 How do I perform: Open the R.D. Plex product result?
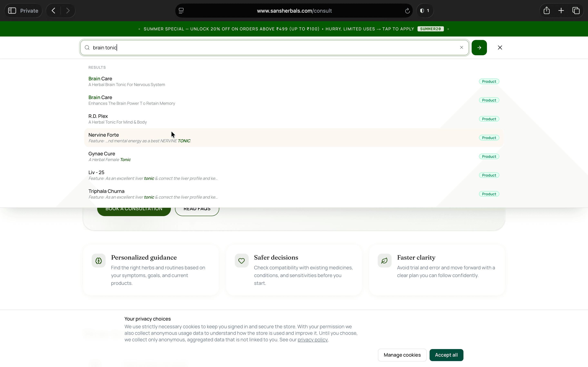(294, 119)
